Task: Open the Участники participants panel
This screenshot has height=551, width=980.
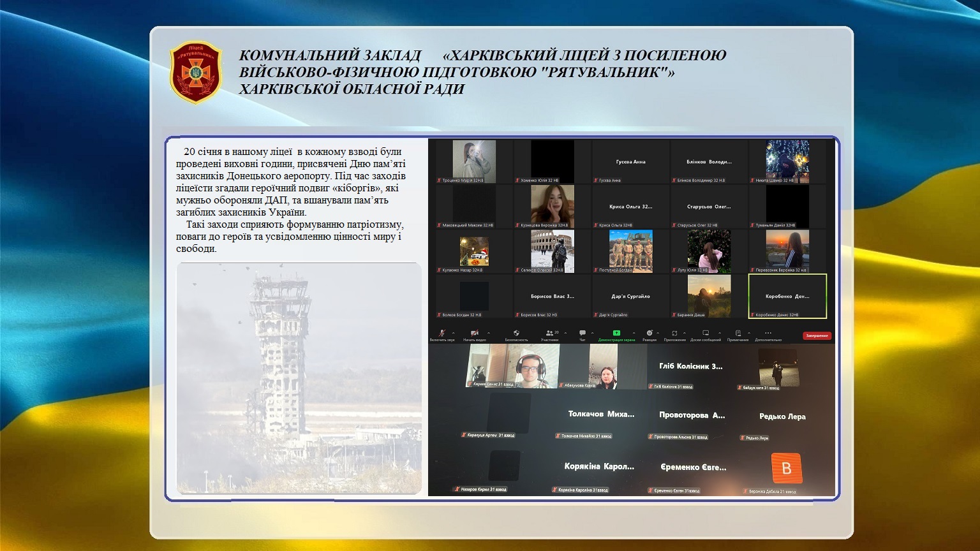Action: [549, 333]
